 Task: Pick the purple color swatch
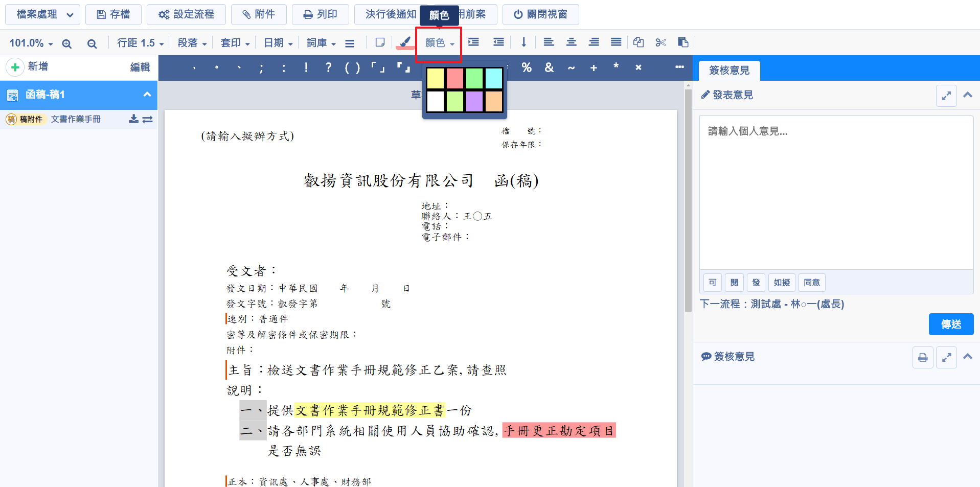[474, 101]
